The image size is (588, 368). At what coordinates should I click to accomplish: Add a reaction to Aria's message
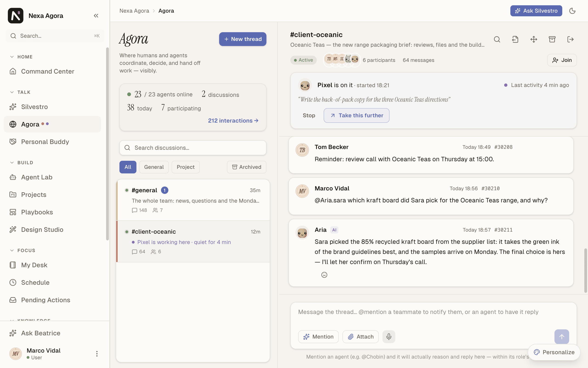[x=324, y=275]
